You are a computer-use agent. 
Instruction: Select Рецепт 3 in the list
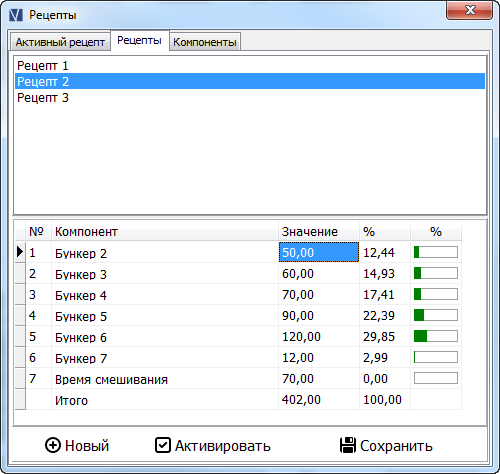click(x=250, y=97)
